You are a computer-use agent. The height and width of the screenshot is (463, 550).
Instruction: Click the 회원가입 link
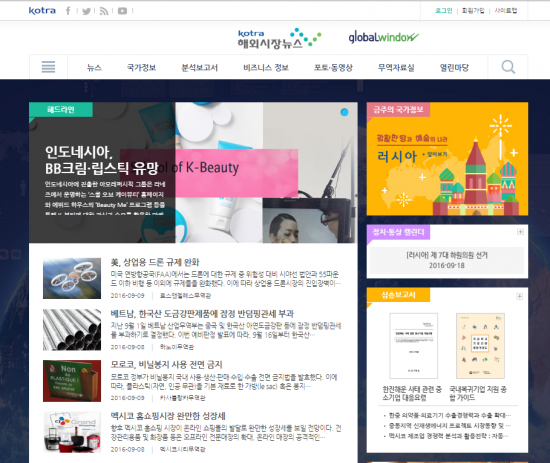(x=473, y=11)
